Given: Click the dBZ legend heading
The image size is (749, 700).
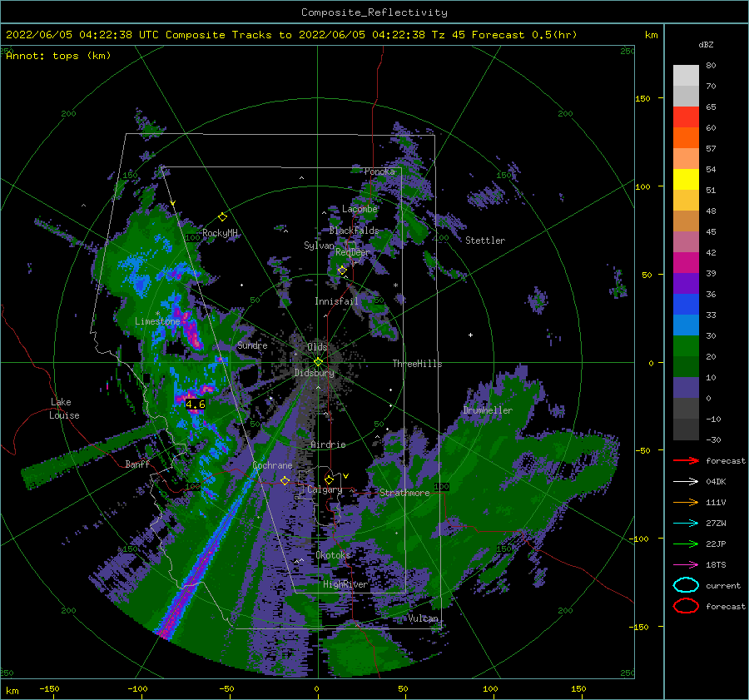Looking at the screenshot, I should pyautogui.click(x=706, y=44).
